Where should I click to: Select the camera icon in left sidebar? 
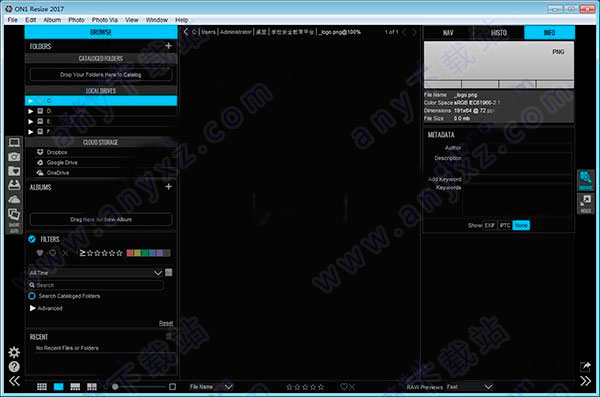pos(14,157)
